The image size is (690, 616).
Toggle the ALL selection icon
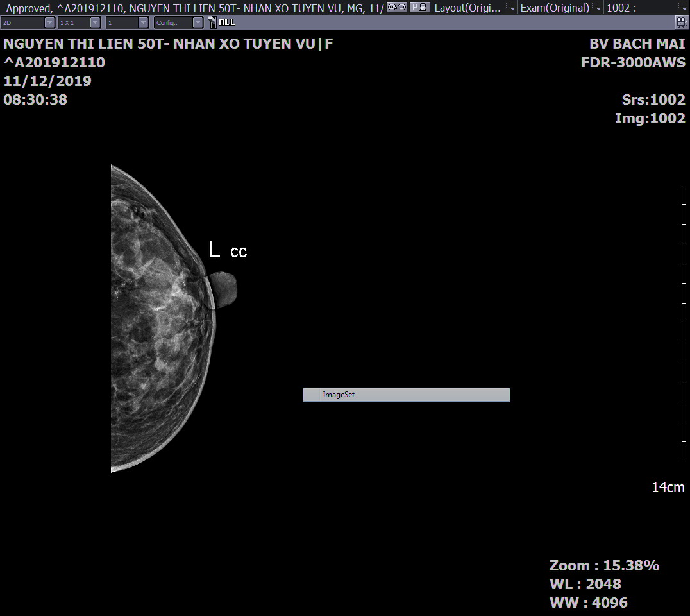point(222,22)
